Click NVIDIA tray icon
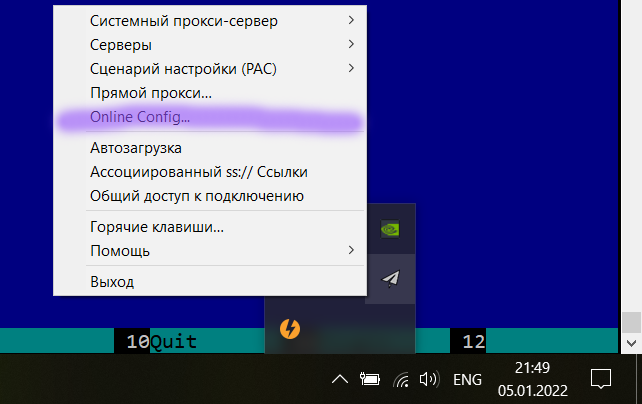Viewport: 642px width, 404px height. click(390, 229)
